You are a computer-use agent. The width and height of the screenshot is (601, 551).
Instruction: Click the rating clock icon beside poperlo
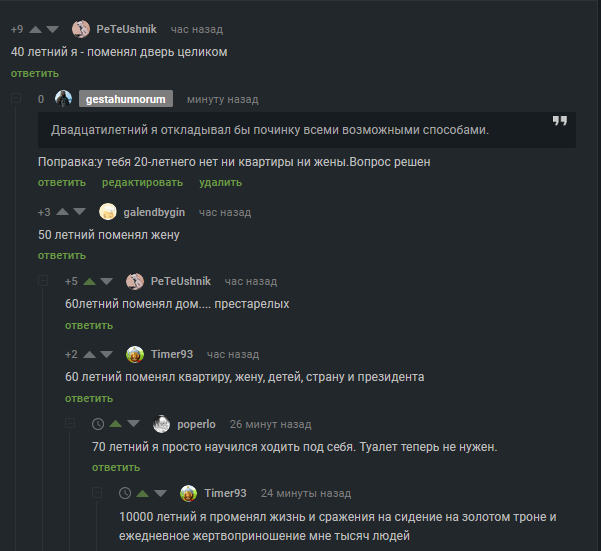coord(98,424)
